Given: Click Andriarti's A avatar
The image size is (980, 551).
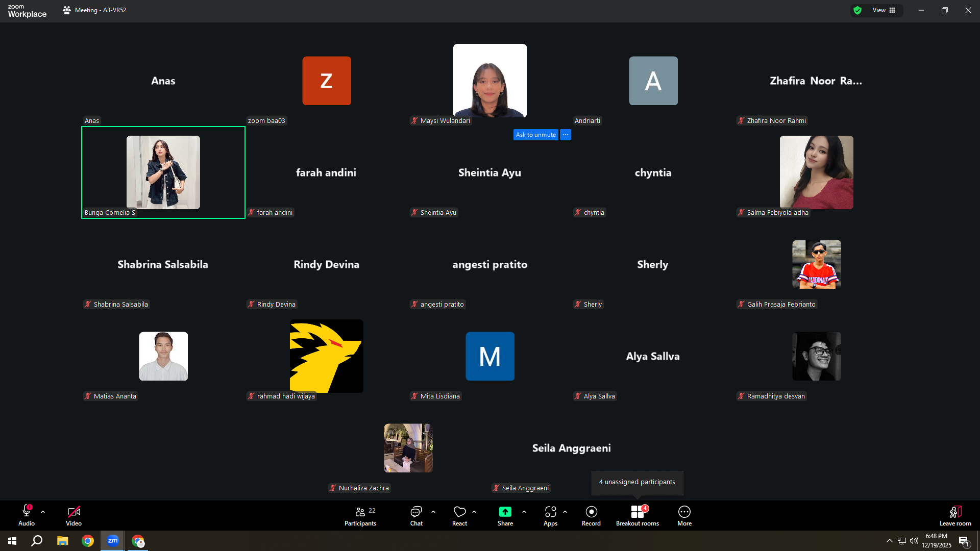Looking at the screenshot, I should tap(653, 81).
